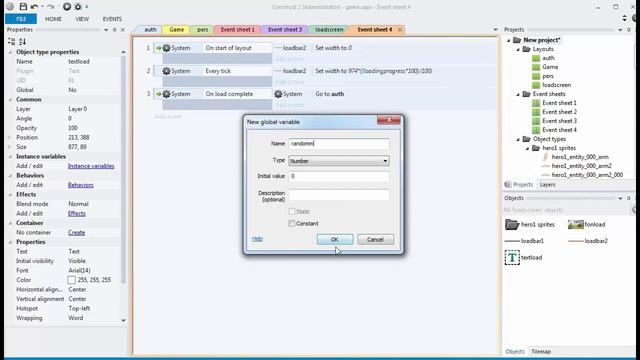Viewport: 640px width, 360px height.
Task: Expand the Position property row
Action: click(x=10, y=138)
